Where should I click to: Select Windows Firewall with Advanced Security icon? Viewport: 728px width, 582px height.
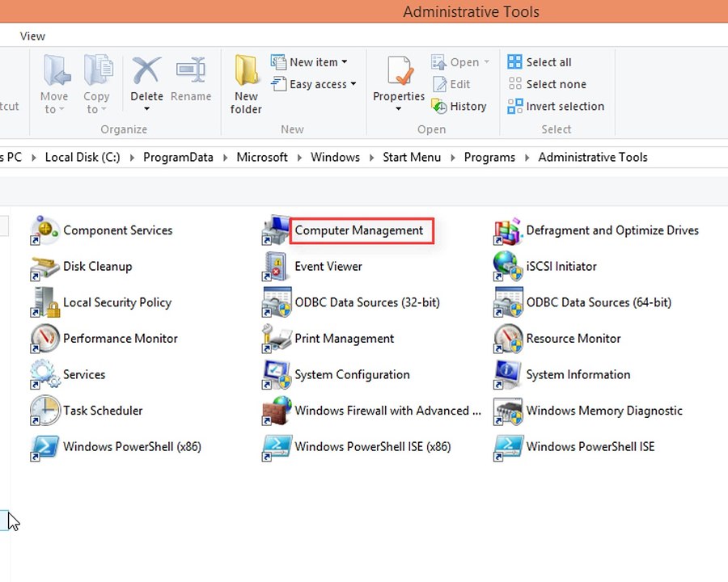point(276,411)
